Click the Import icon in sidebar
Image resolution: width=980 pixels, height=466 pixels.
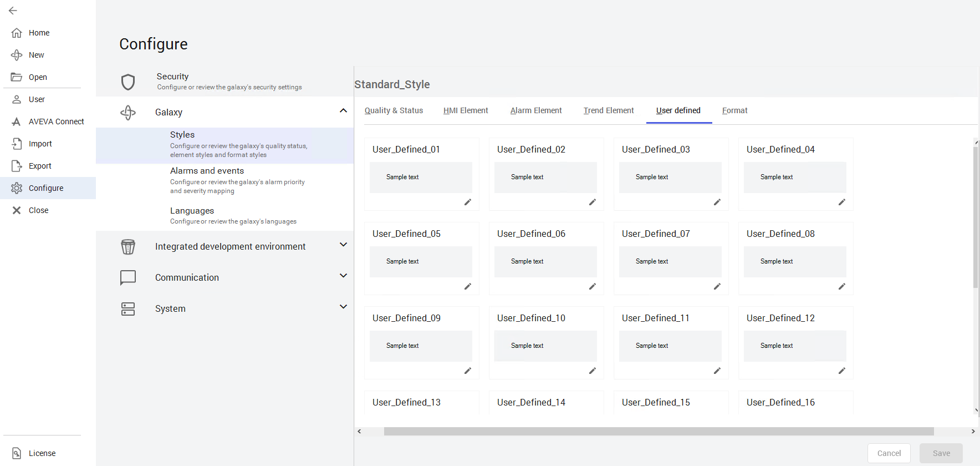click(x=17, y=144)
